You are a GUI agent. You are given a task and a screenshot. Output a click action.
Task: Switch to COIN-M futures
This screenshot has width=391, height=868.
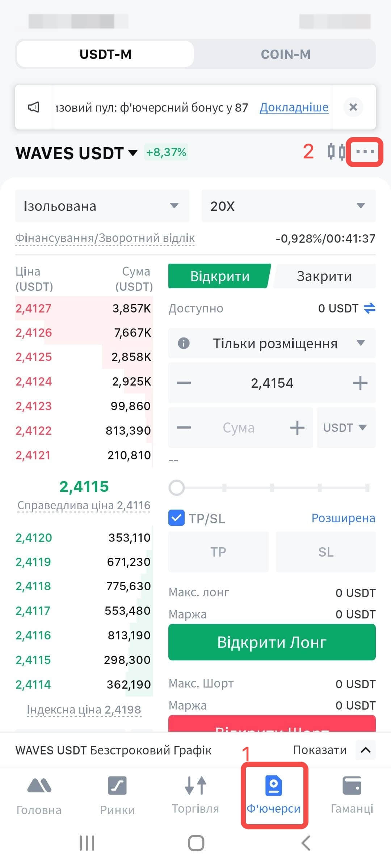(x=286, y=54)
